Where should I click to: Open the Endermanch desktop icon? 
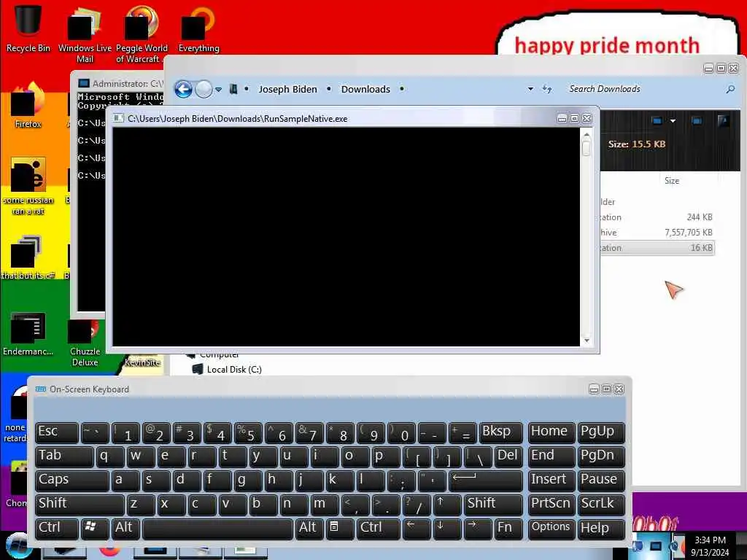coord(28,333)
